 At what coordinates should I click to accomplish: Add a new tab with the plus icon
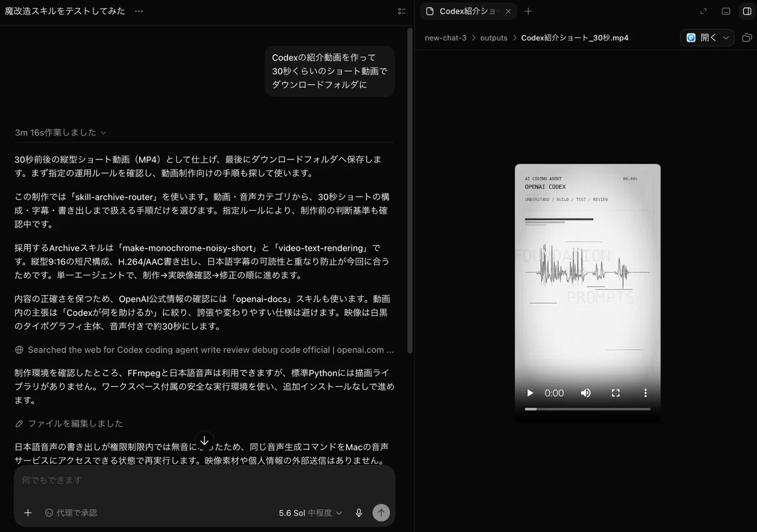coord(529,11)
